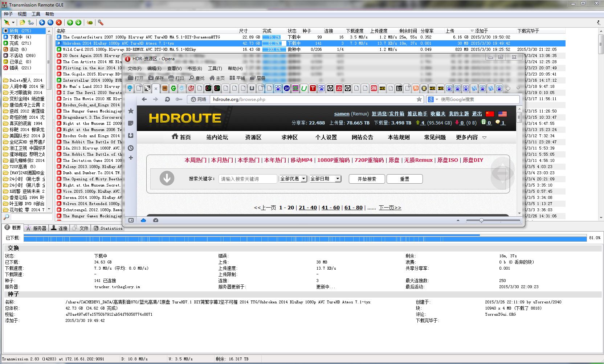
Task: Click the blue Start torrent button
Action: tap(42, 23)
